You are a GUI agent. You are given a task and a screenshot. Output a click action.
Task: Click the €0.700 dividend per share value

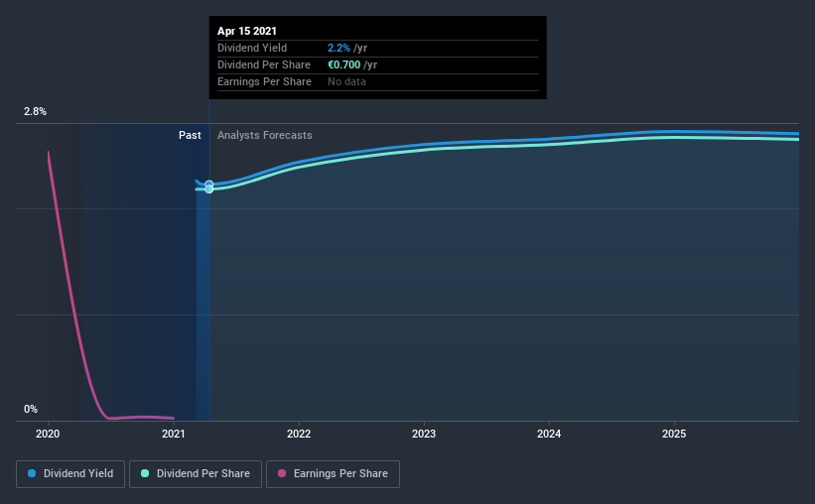344,64
